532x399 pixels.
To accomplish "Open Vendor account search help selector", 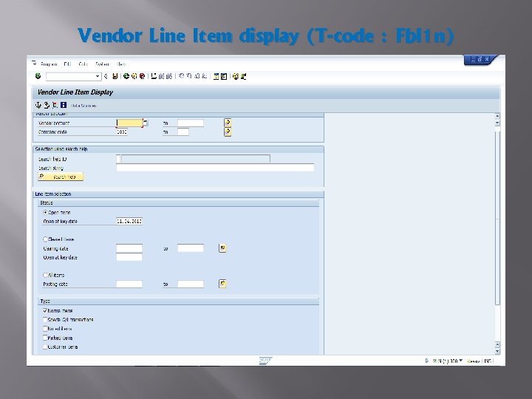I will point(146,123).
